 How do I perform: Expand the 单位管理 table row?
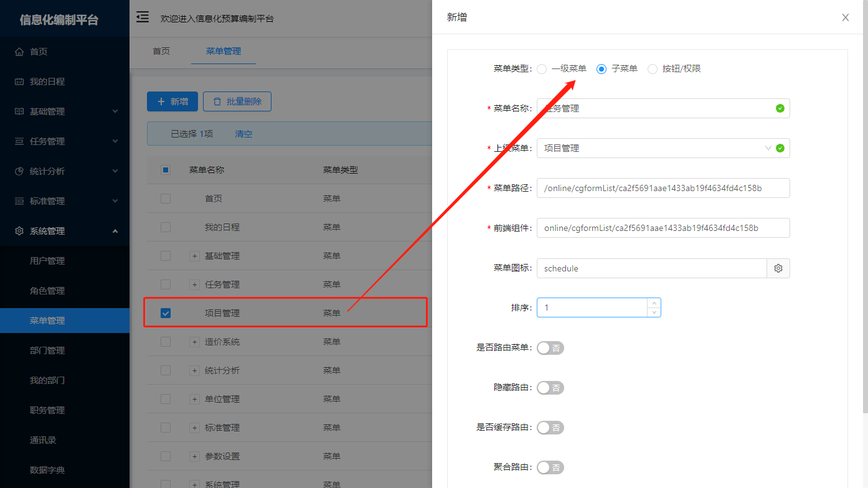tap(194, 399)
